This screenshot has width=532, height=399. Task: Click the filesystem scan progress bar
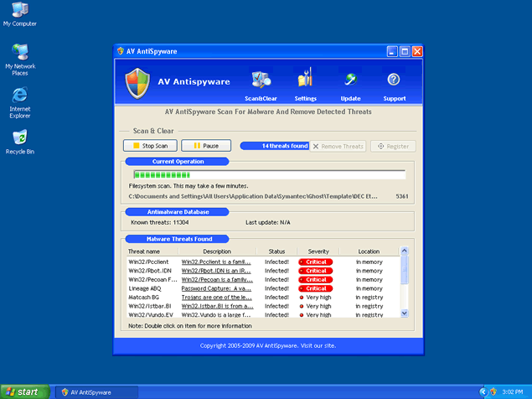pyautogui.click(x=266, y=174)
